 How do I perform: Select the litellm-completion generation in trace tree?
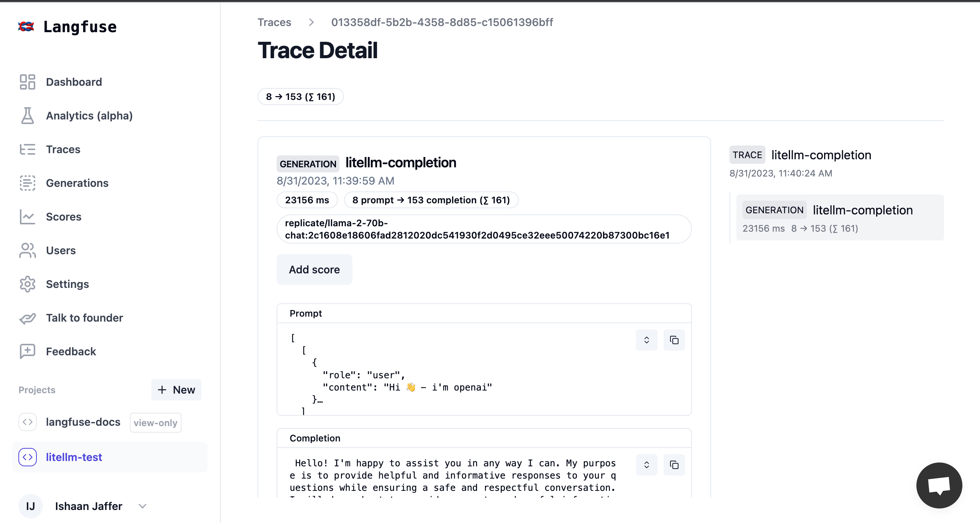coord(839,217)
